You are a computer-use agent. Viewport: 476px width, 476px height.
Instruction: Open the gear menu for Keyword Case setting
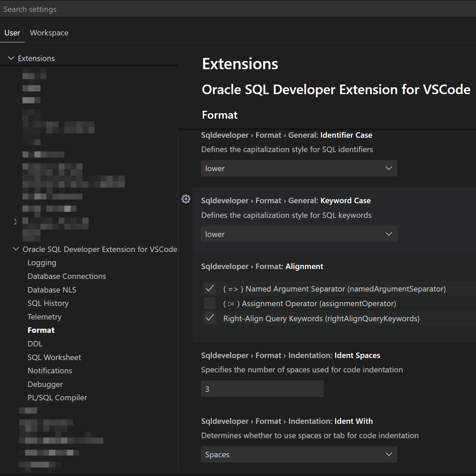pyautogui.click(x=186, y=199)
